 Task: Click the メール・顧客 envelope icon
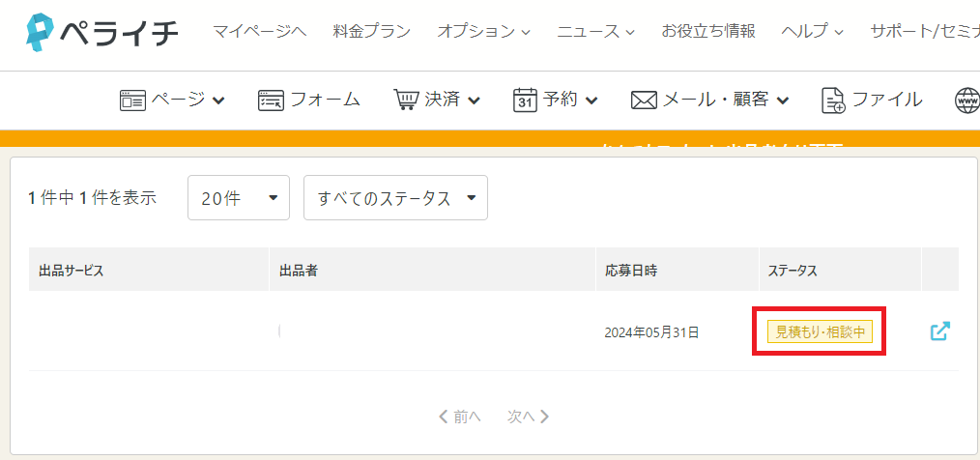coord(644,100)
